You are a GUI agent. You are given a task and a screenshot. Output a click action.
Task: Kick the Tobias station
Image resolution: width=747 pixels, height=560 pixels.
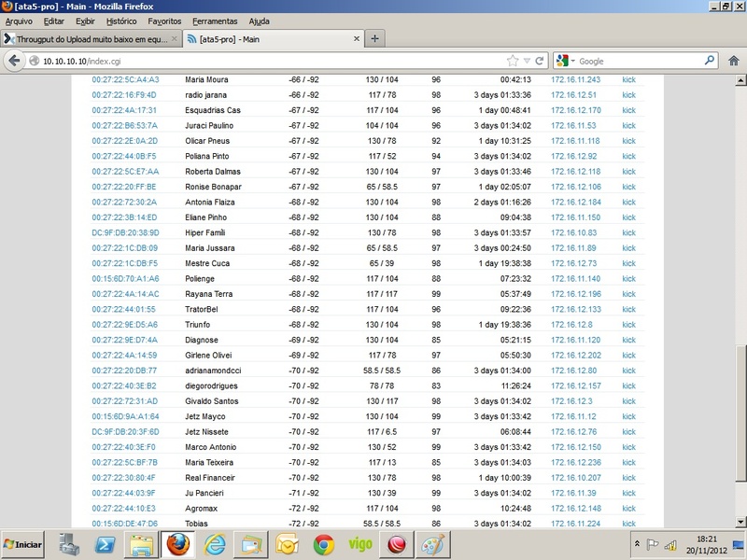tap(628, 524)
